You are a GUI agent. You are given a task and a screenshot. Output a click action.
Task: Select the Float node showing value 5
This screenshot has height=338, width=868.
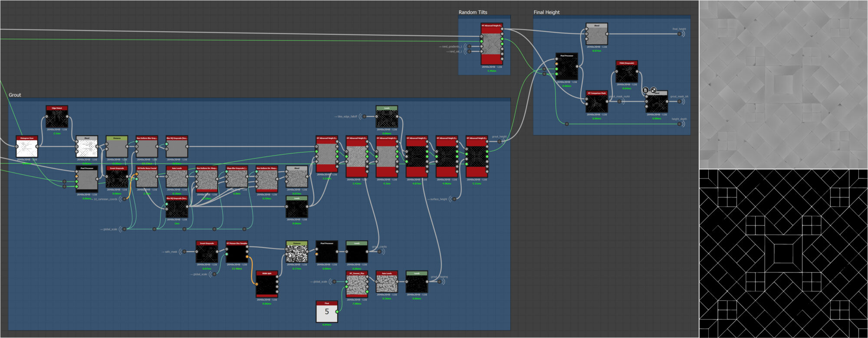coord(327,312)
